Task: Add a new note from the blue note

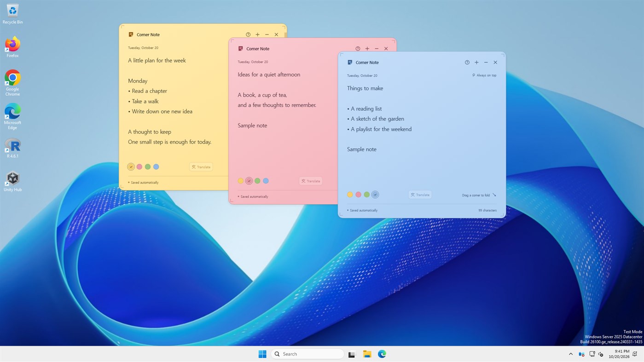Action: (476, 63)
